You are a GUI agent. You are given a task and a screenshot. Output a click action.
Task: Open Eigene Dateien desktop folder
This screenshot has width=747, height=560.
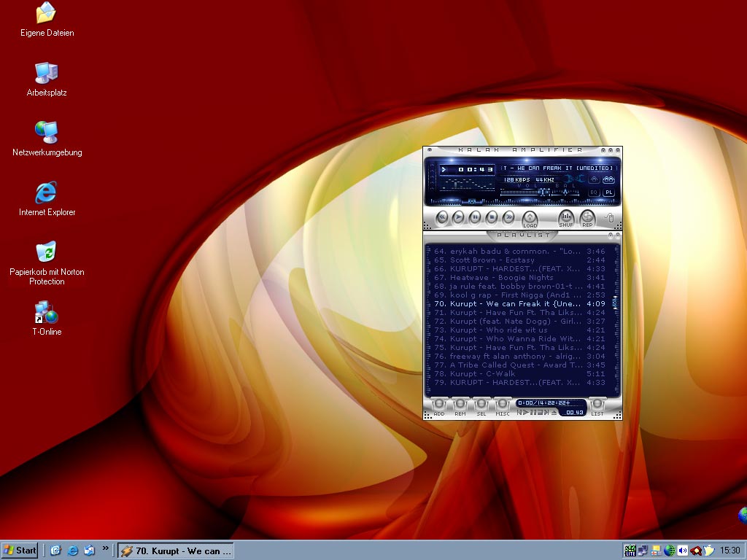(x=47, y=19)
